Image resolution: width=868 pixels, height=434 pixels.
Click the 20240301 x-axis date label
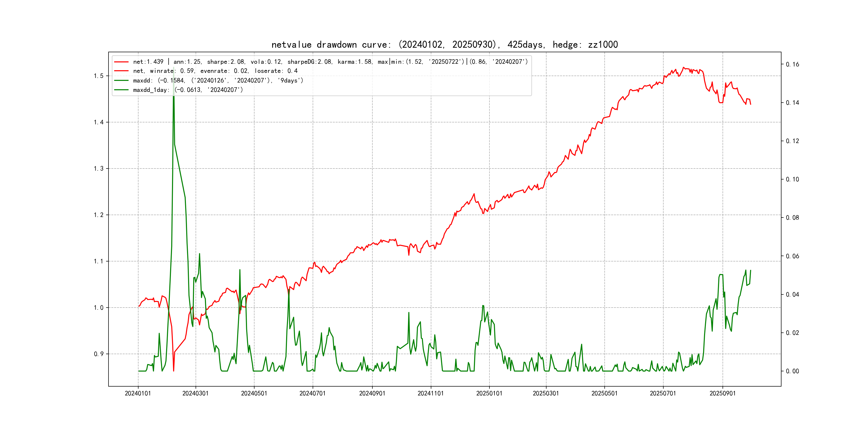(196, 393)
